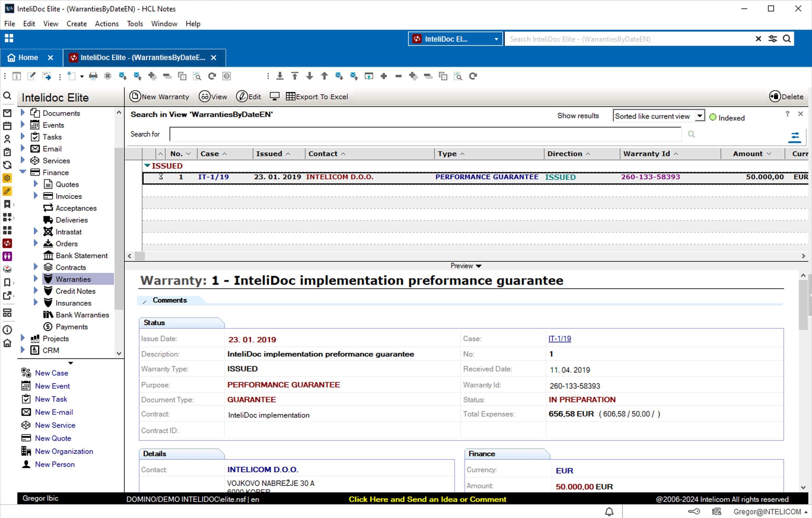Click the notification bell in status bar

click(609, 511)
